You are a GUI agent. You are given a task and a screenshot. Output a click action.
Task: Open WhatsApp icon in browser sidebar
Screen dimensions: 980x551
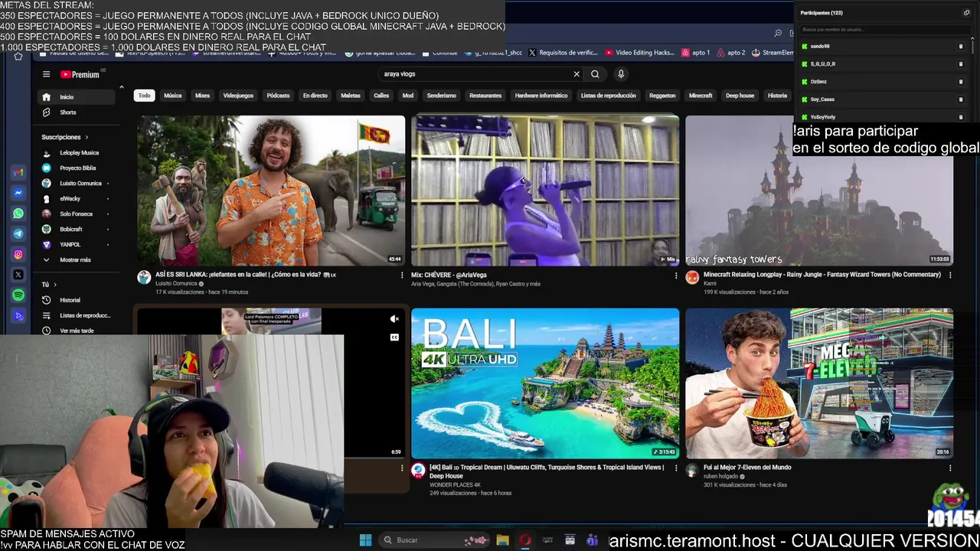pyautogui.click(x=18, y=214)
